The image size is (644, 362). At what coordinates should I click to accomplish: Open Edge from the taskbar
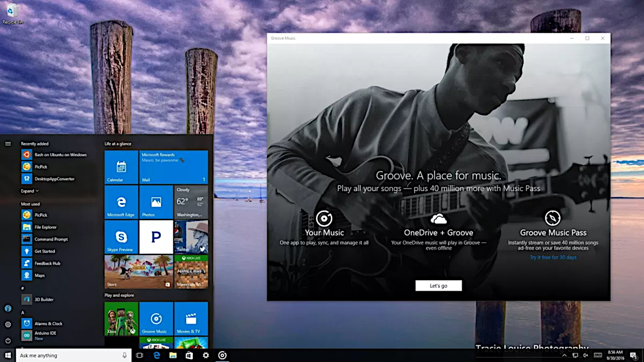coord(156,355)
